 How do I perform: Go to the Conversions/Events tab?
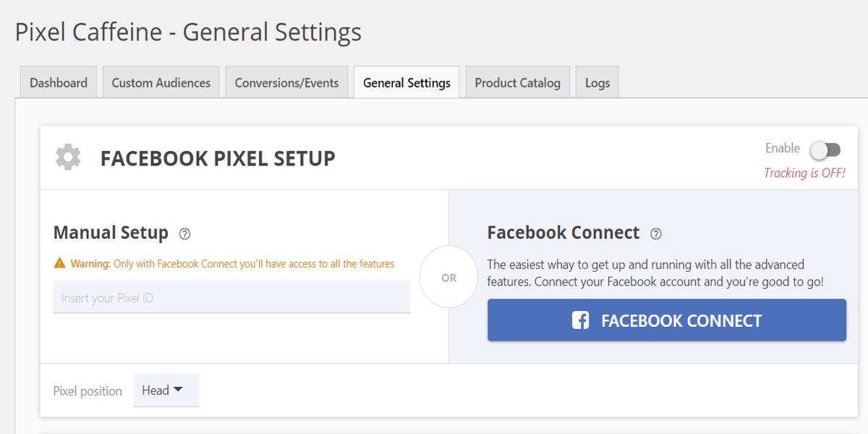tap(286, 82)
